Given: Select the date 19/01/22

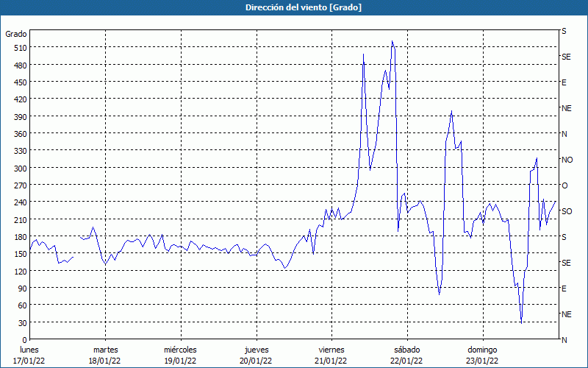Looking at the screenshot, I should pyautogui.click(x=180, y=361).
